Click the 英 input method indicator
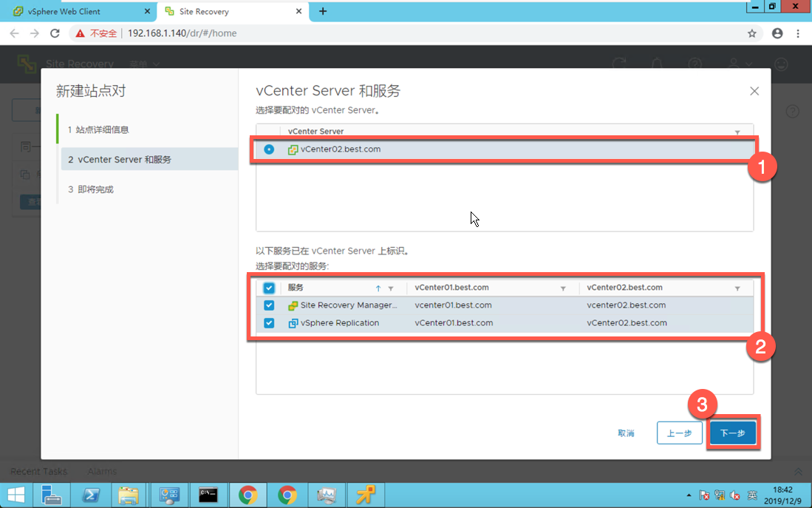Image resolution: width=812 pixels, height=508 pixels. 752,495
